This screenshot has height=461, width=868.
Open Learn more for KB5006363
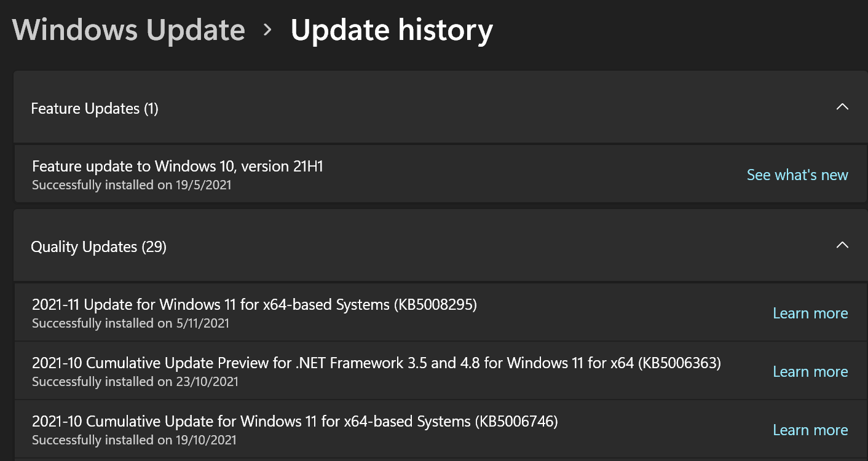(810, 372)
